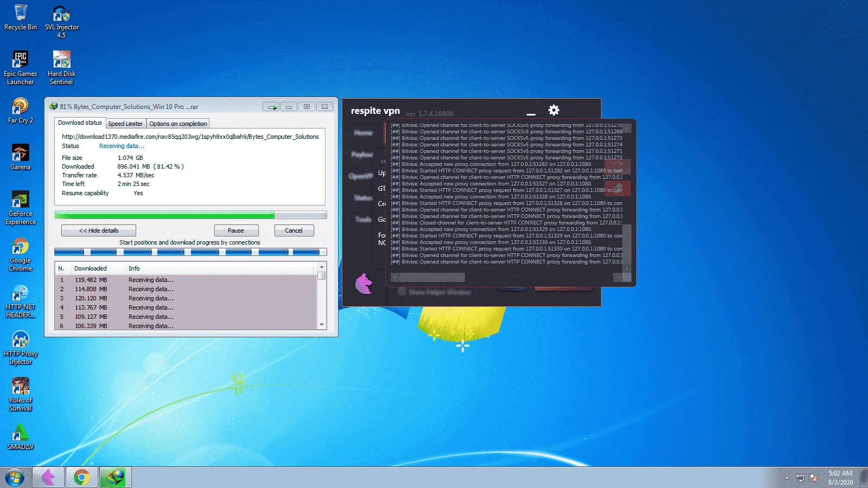
Task: Click the time left '2 min 25 sec'
Action: 133,184
